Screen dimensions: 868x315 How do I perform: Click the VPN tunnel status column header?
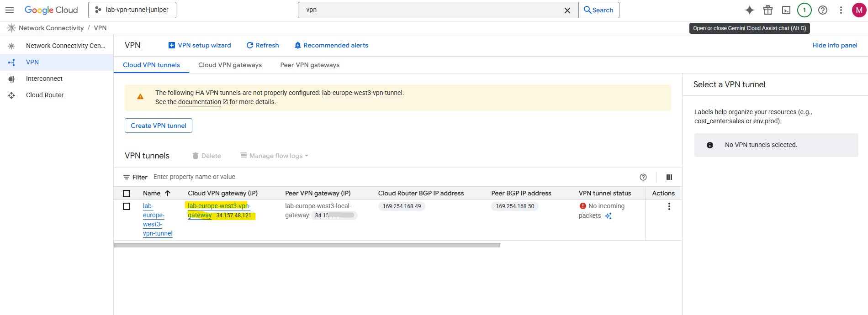(605, 193)
